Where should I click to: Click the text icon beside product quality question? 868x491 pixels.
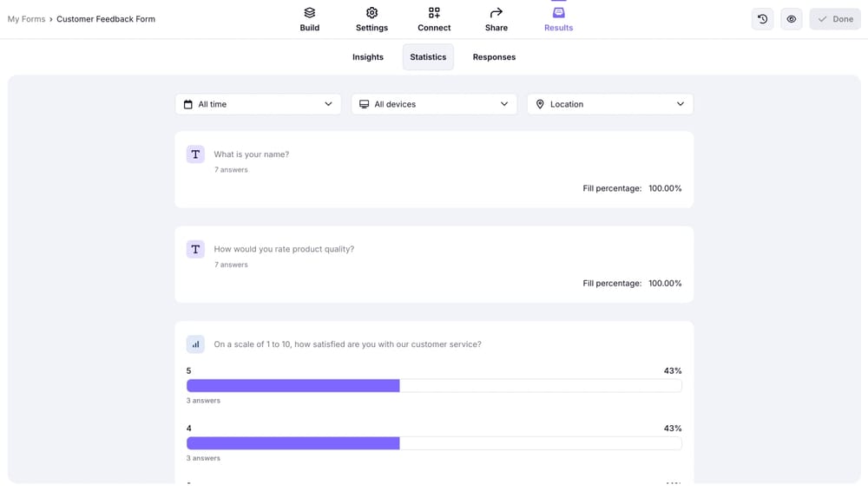195,250
